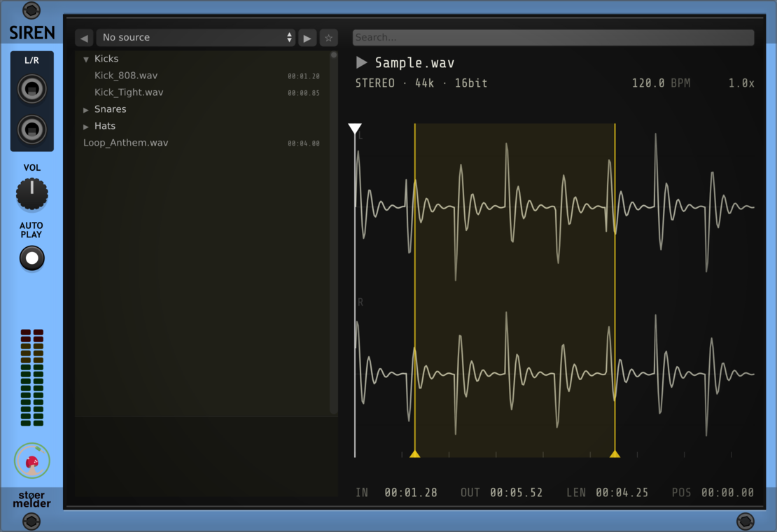Toggle the AUTO PLAY button
Viewport: 777px width, 532px height.
point(31,258)
